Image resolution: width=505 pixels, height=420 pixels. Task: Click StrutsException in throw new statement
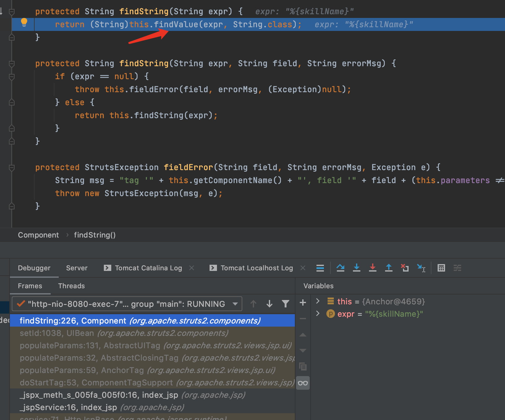tap(141, 193)
